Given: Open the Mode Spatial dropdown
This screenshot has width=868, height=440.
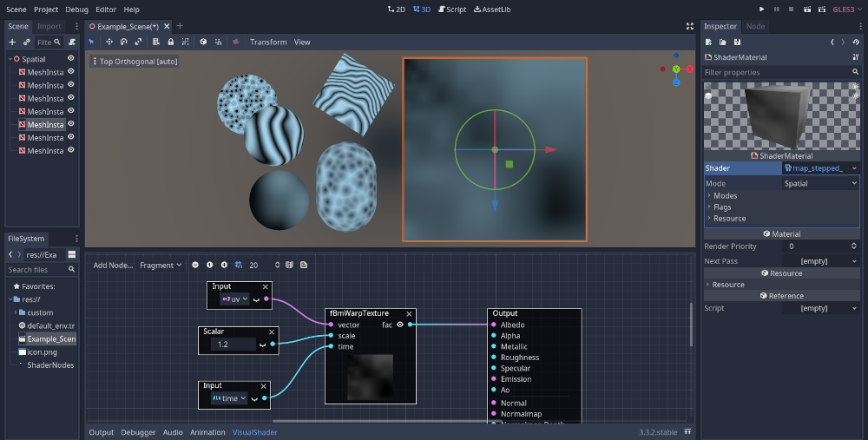Looking at the screenshot, I should click(820, 183).
